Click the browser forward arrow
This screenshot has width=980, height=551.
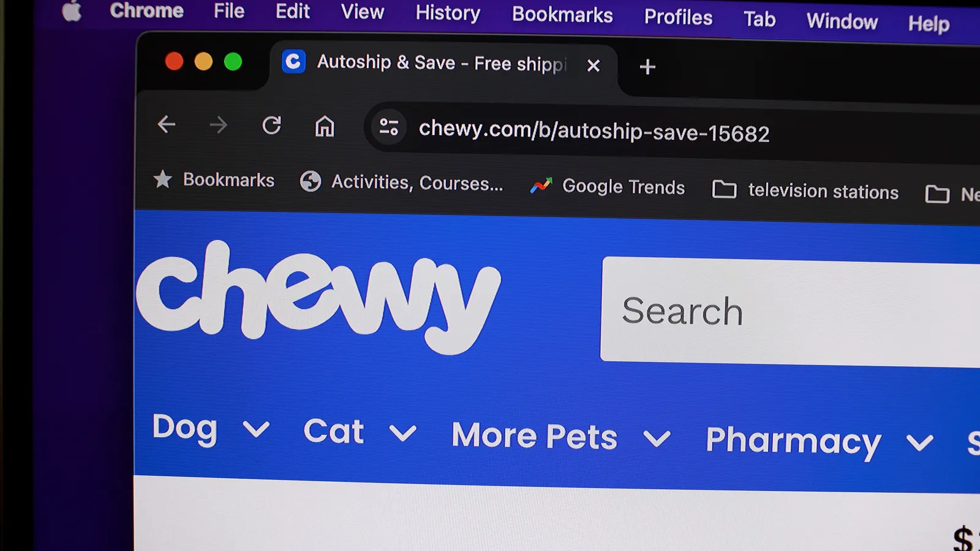218,126
